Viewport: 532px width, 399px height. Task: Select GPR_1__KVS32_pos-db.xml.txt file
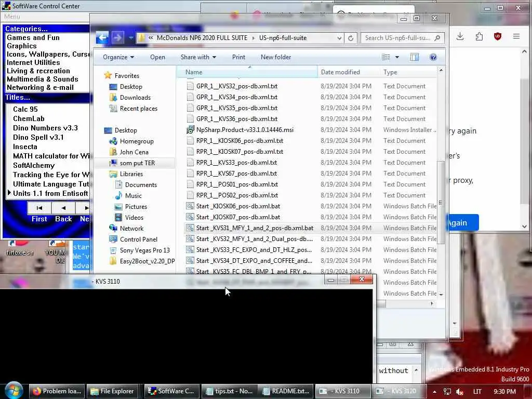coord(237,86)
